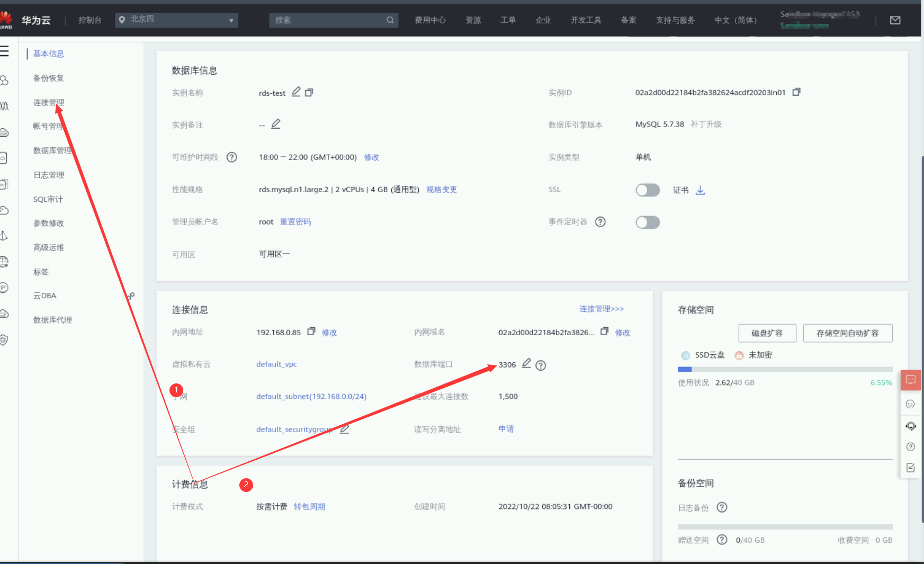Open 备份恢复 in the side menu
924x564 pixels.
click(x=49, y=78)
